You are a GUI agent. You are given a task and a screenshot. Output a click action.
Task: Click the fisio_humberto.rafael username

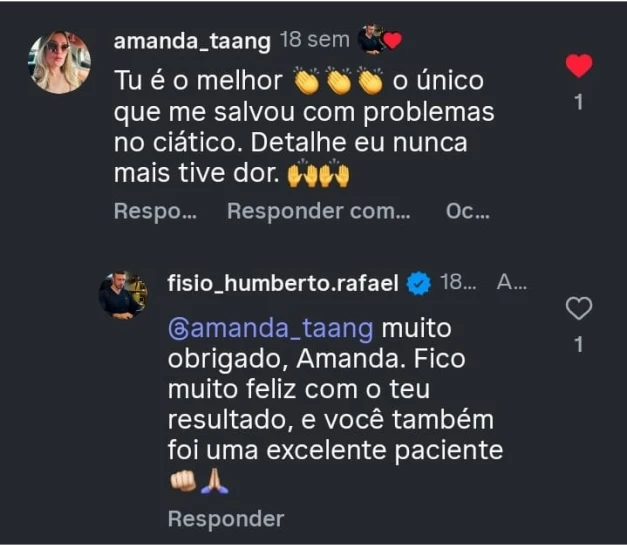284,284
